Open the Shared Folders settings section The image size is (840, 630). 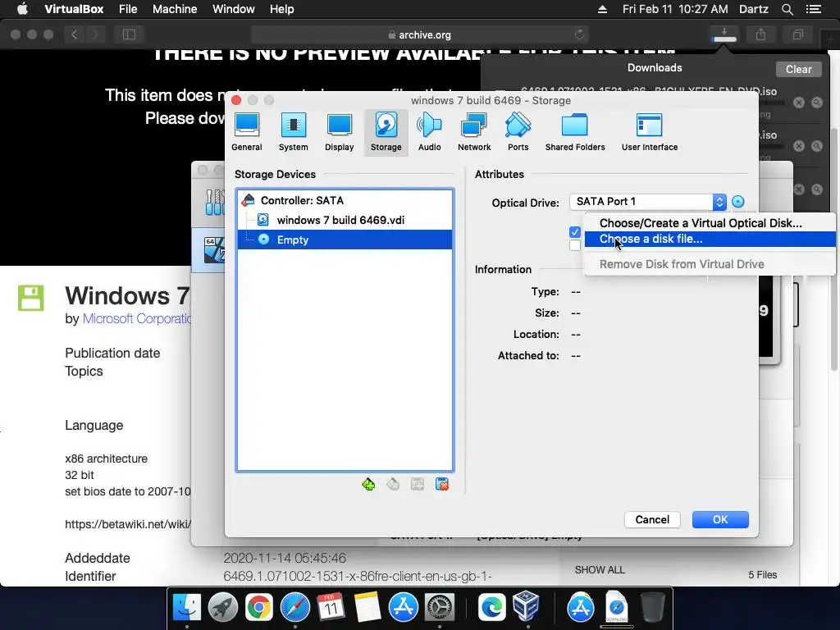(x=575, y=132)
